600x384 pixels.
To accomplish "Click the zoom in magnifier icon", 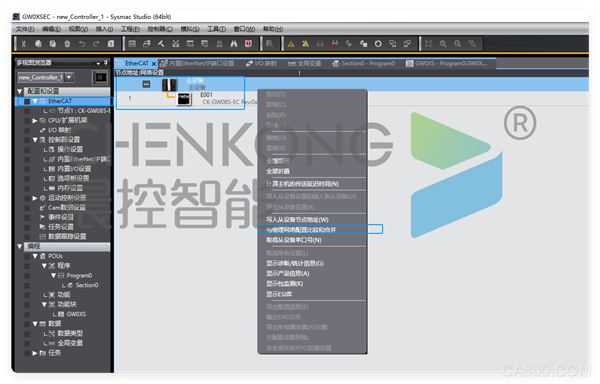I will [x=443, y=44].
